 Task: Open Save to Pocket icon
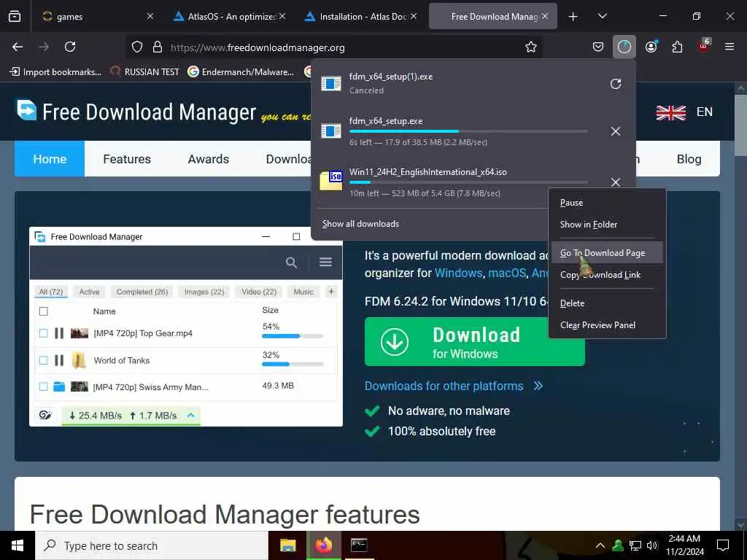click(x=598, y=47)
